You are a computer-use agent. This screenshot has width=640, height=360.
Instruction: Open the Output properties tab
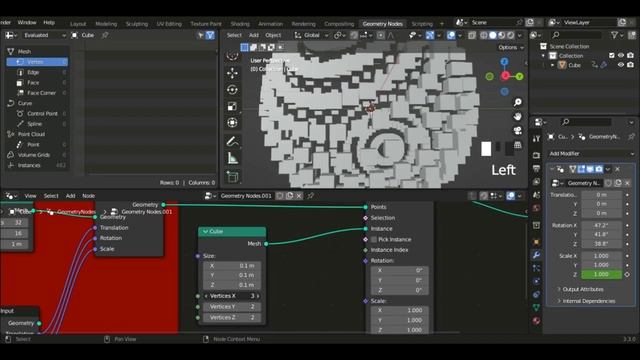pyautogui.click(x=536, y=169)
